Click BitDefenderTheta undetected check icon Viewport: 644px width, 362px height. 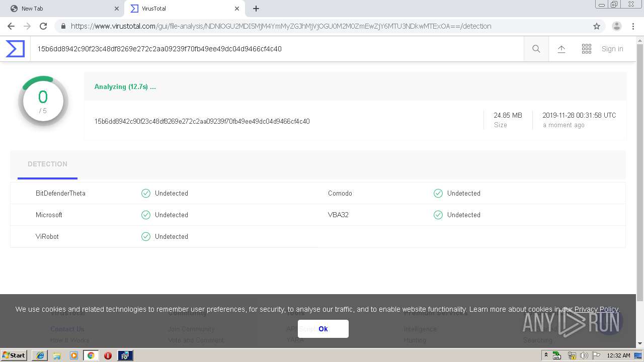(x=146, y=193)
